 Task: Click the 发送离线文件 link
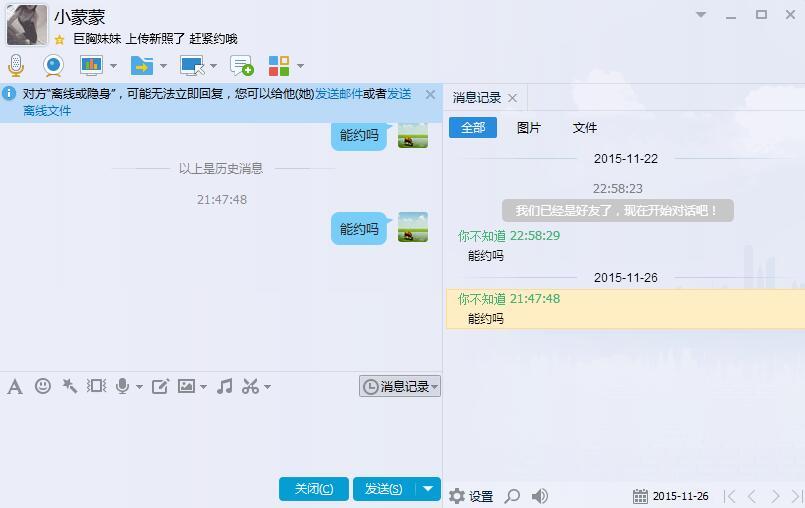(399, 93)
